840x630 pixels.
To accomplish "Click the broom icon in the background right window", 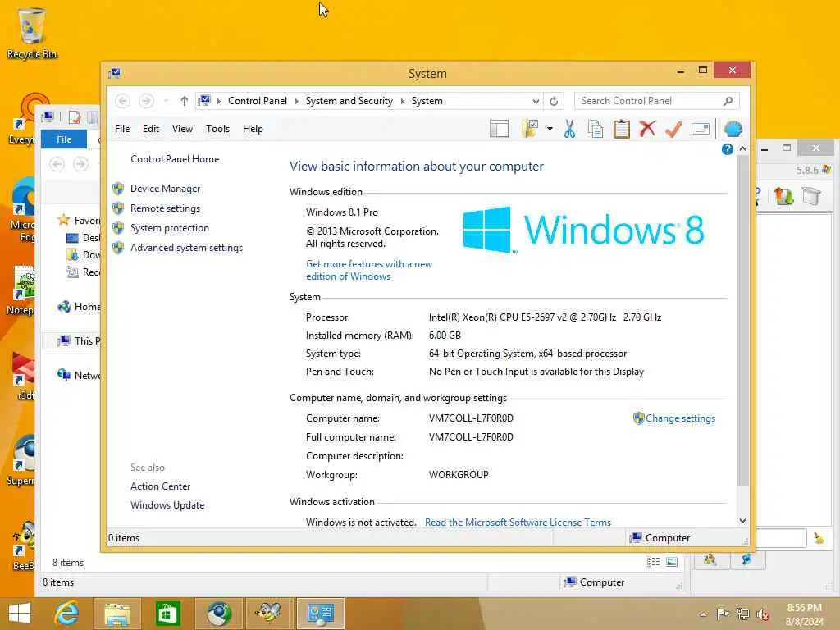I will pos(819,537).
